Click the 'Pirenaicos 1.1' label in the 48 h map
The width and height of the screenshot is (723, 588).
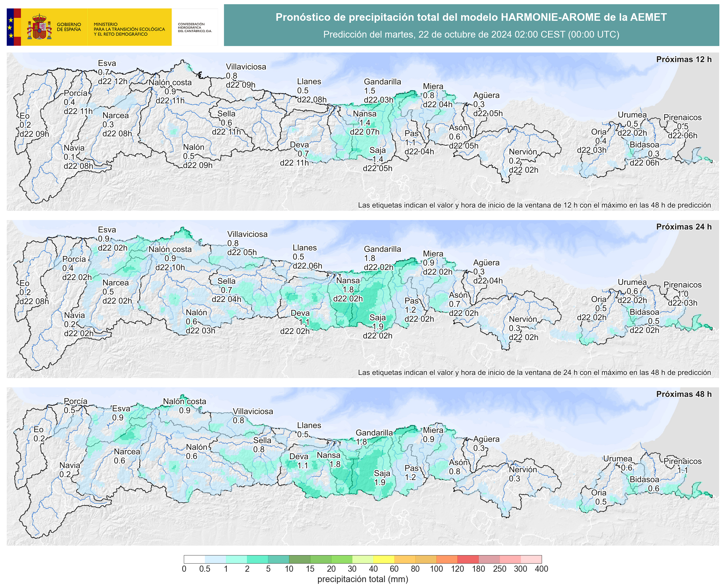point(682,466)
